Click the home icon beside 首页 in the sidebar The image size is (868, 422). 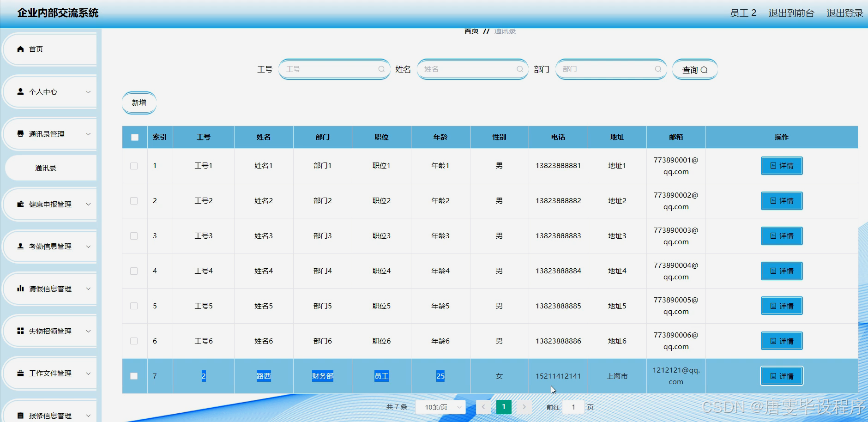pyautogui.click(x=20, y=49)
